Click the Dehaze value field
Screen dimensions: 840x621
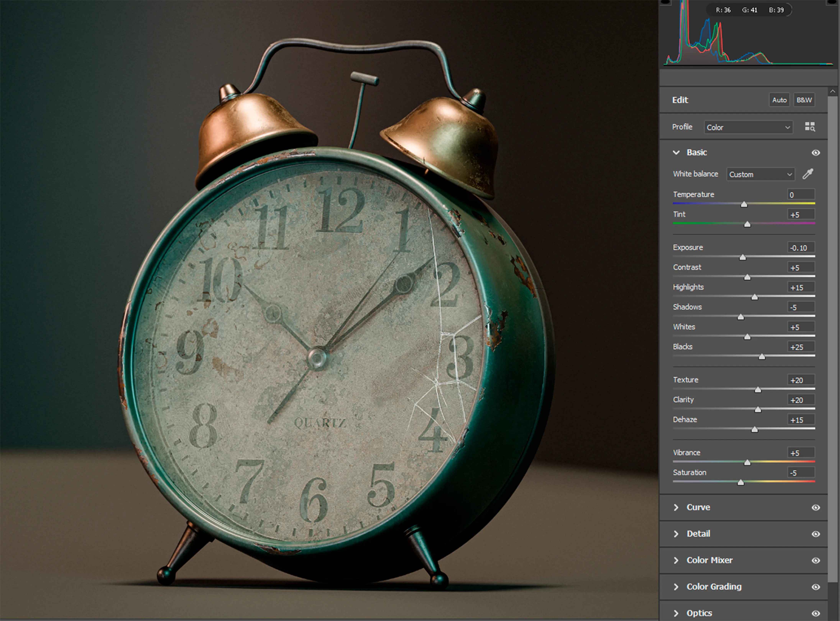coord(801,420)
